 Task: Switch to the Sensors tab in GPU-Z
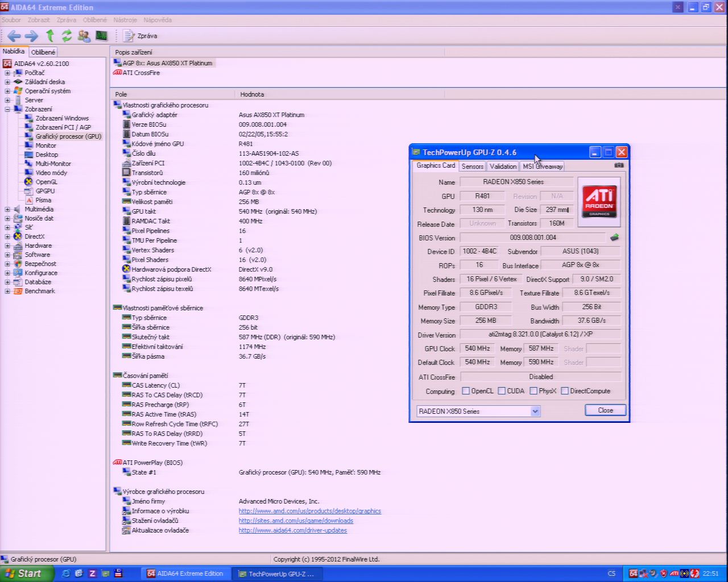click(473, 166)
